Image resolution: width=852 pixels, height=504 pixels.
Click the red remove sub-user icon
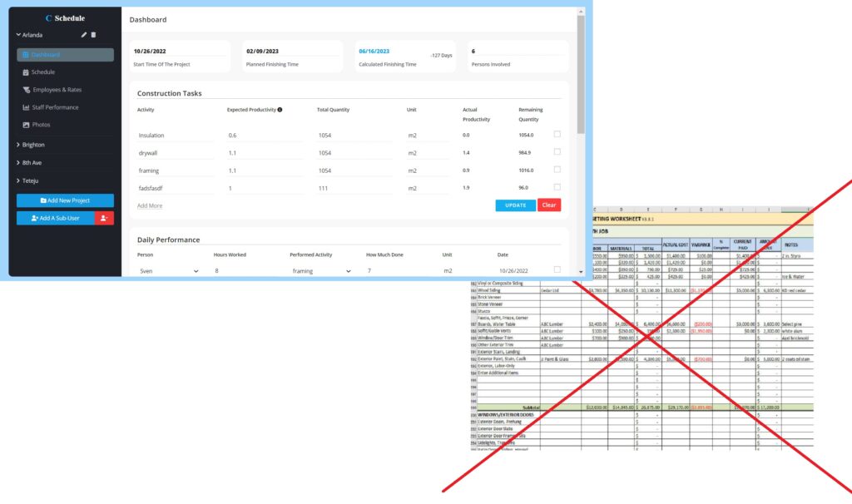pos(105,218)
